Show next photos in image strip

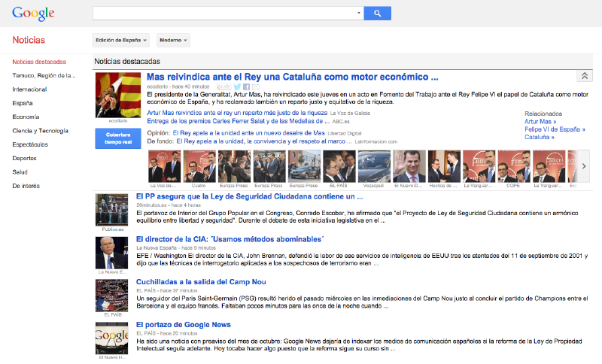[x=584, y=166]
